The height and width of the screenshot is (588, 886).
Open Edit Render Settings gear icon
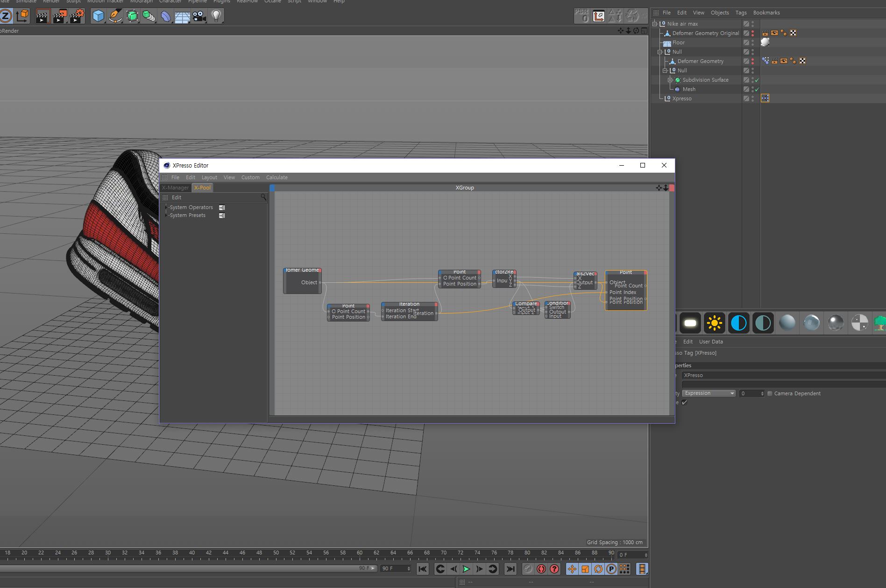point(77,16)
